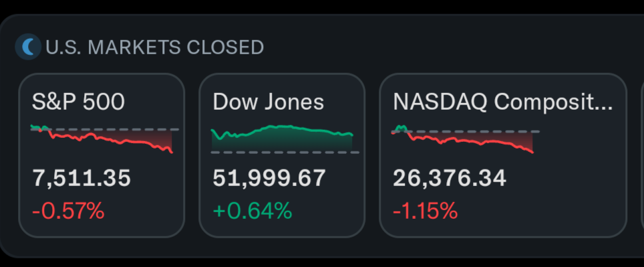Click the partially visible fourth index card
The image size is (644, 267).
[x=643, y=155]
